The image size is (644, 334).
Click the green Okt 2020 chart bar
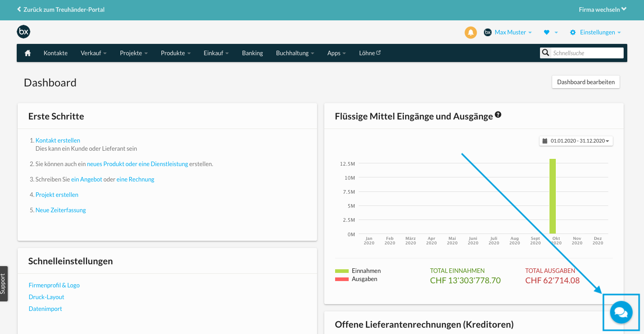tap(553, 196)
